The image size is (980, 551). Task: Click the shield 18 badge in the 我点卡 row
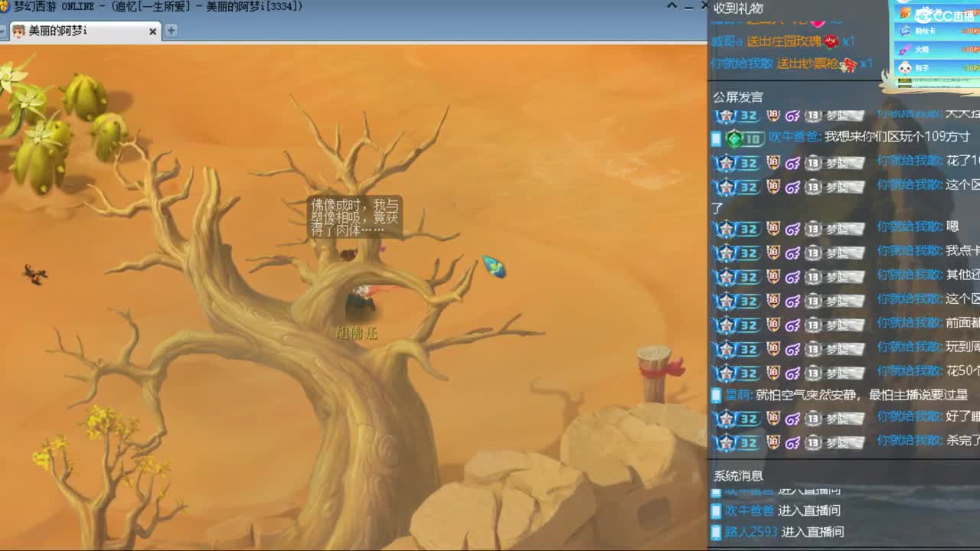(x=773, y=251)
